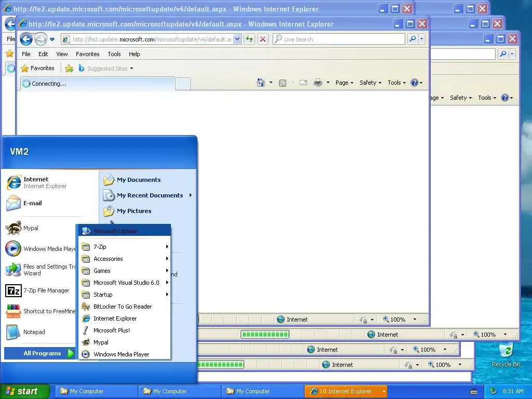Open search provider dropdown arrow in front window
The image size is (532, 399).
tap(422, 39)
